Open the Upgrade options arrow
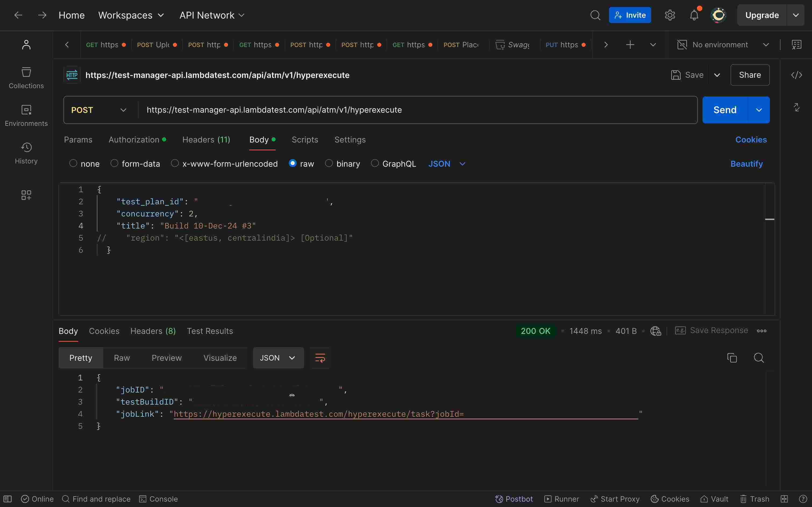The height and width of the screenshot is (507, 812). click(x=795, y=15)
